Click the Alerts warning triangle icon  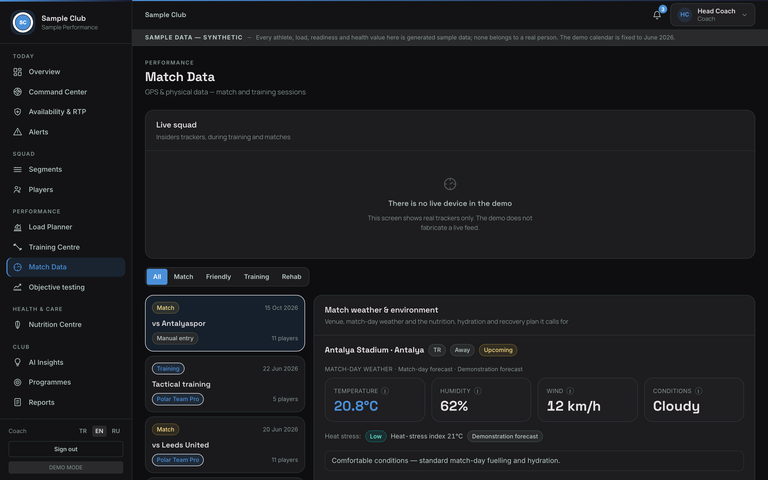[18, 132]
